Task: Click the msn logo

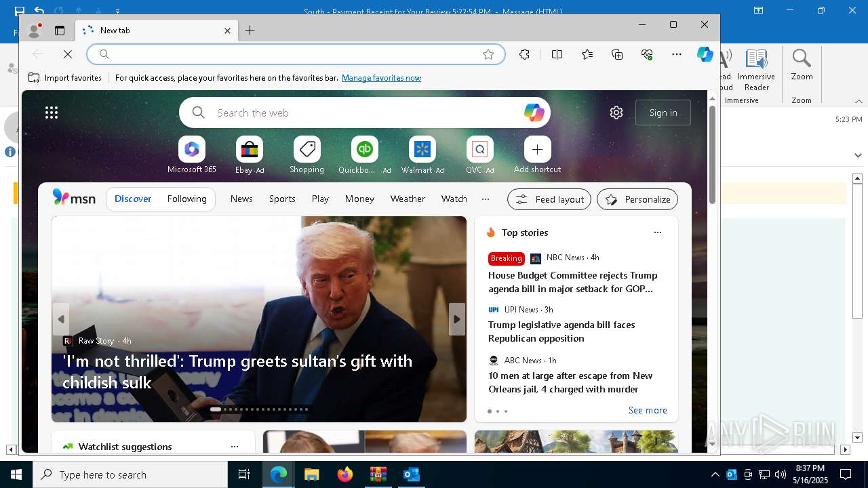Action: (x=74, y=198)
